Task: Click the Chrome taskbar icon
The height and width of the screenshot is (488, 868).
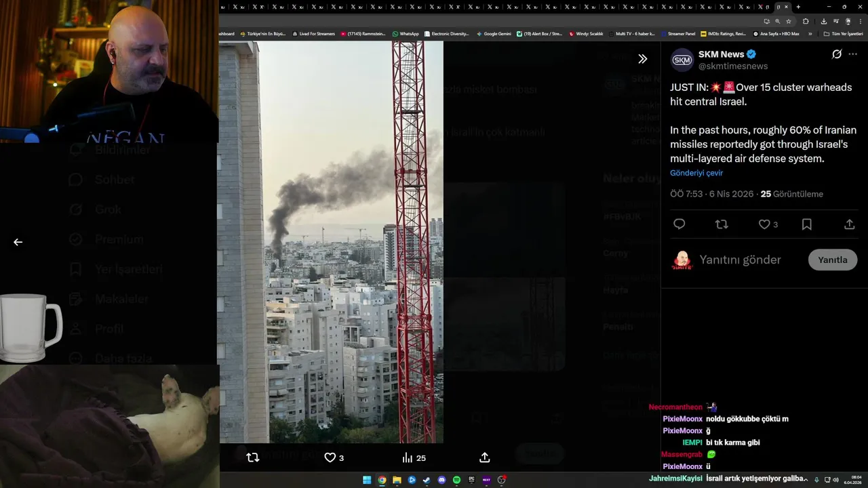Action: pyautogui.click(x=382, y=480)
